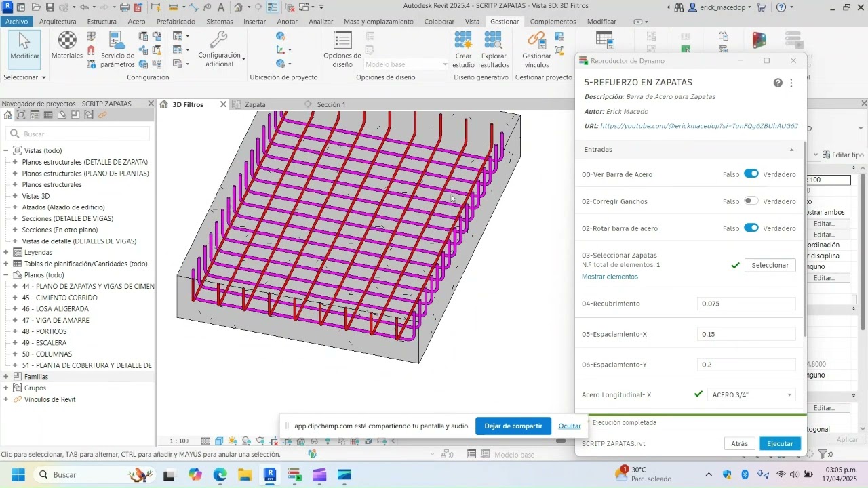The image size is (868, 488).
Task: Expand Familias node
Action: [6, 377]
